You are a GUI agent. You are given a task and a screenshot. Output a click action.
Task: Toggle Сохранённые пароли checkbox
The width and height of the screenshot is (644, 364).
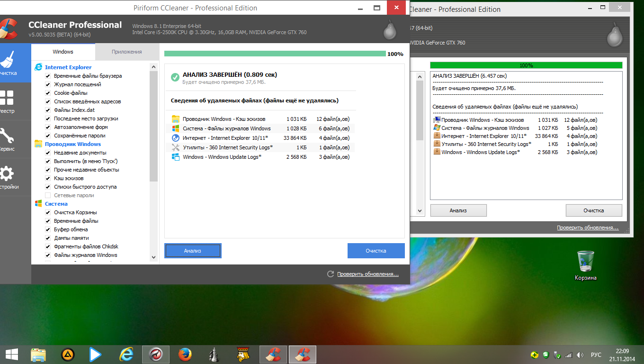48,136
